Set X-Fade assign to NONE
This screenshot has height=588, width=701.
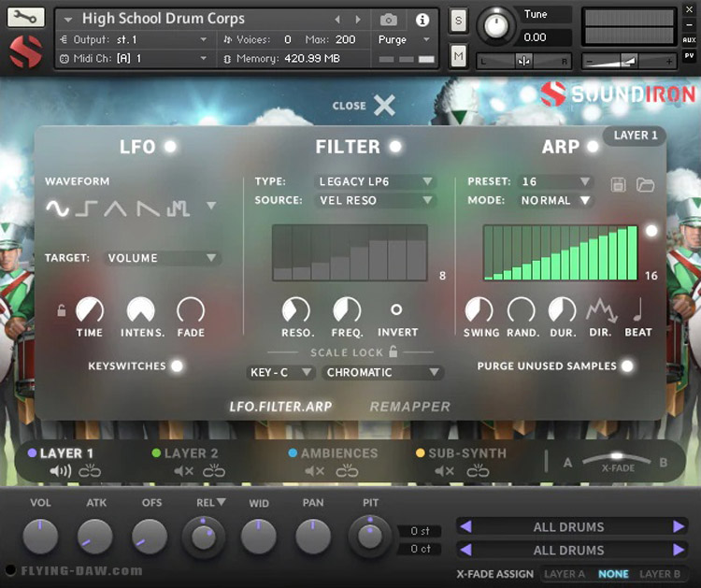[x=613, y=574]
